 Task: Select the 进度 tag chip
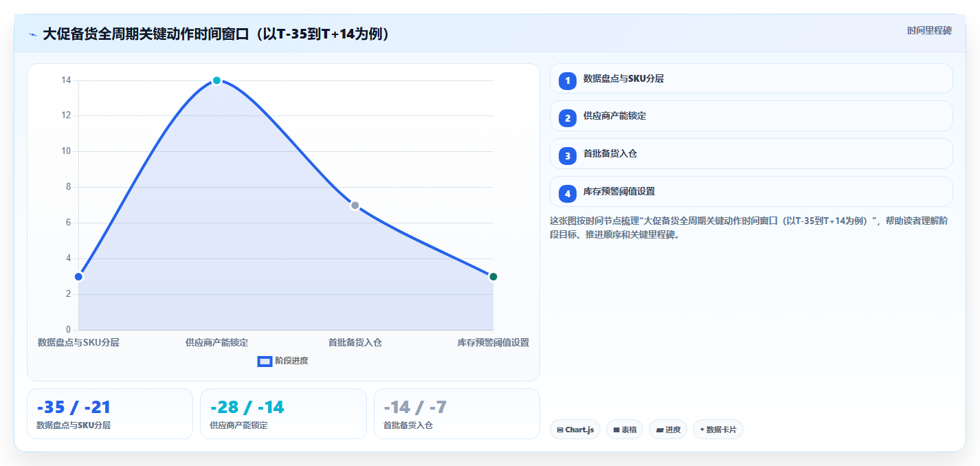[x=668, y=430]
